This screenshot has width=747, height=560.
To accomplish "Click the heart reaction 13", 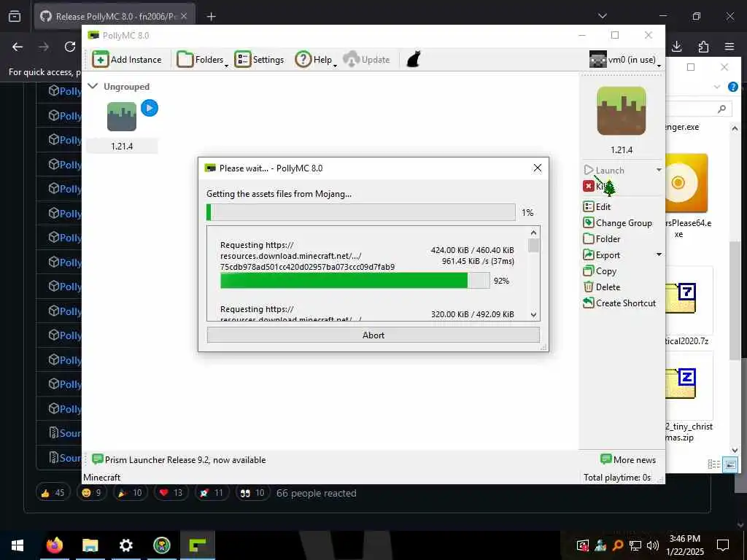I will click(171, 493).
